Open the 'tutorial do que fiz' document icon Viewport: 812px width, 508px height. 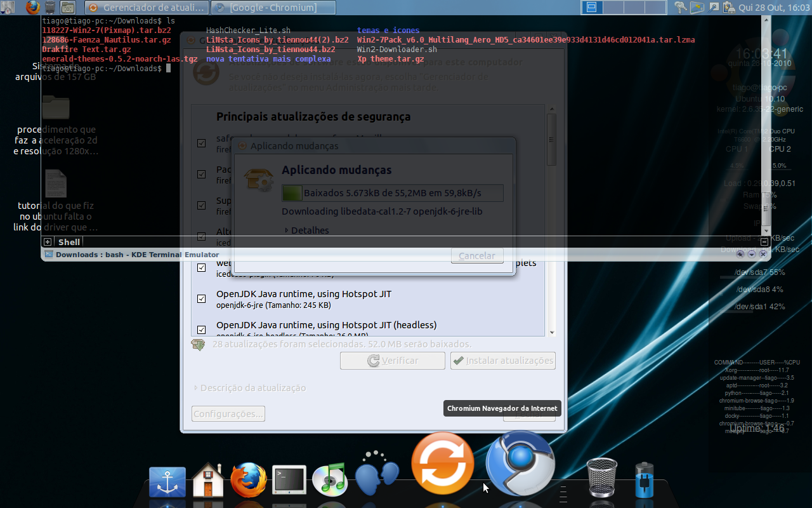click(x=55, y=183)
